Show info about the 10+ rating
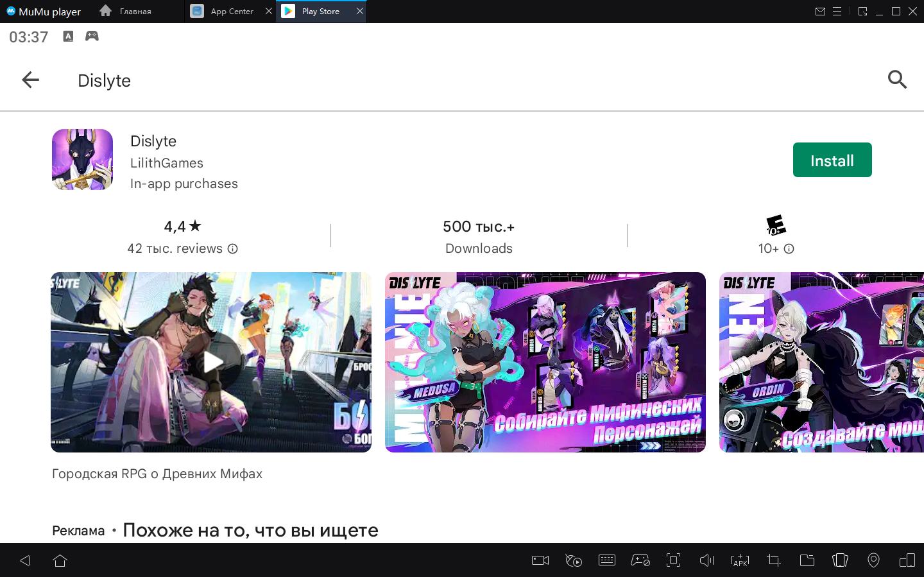This screenshot has width=924, height=577. (x=789, y=249)
